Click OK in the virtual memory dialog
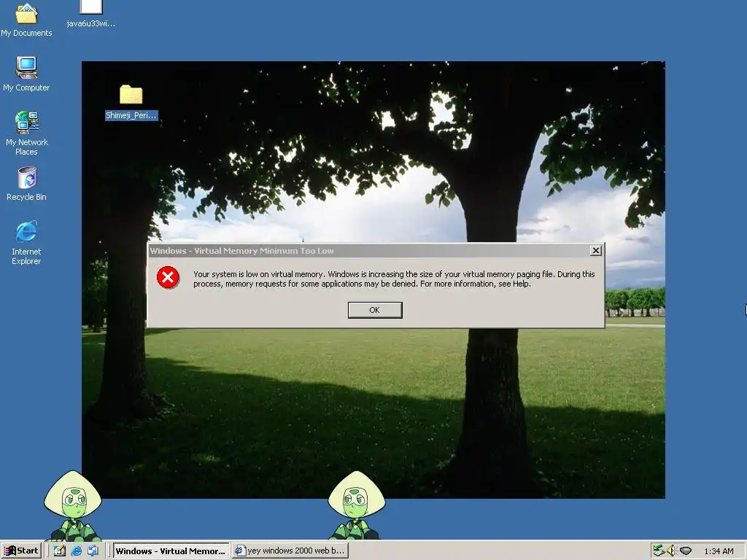747x560 pixels. click(x=375, y=310)
